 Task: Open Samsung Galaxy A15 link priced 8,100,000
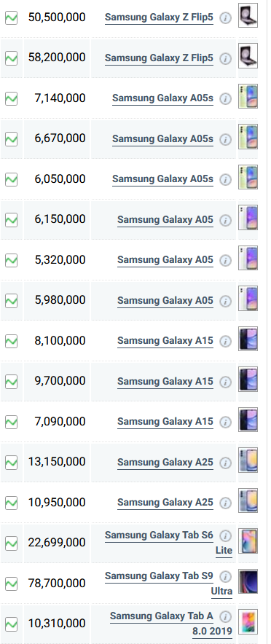coord(165,340)
